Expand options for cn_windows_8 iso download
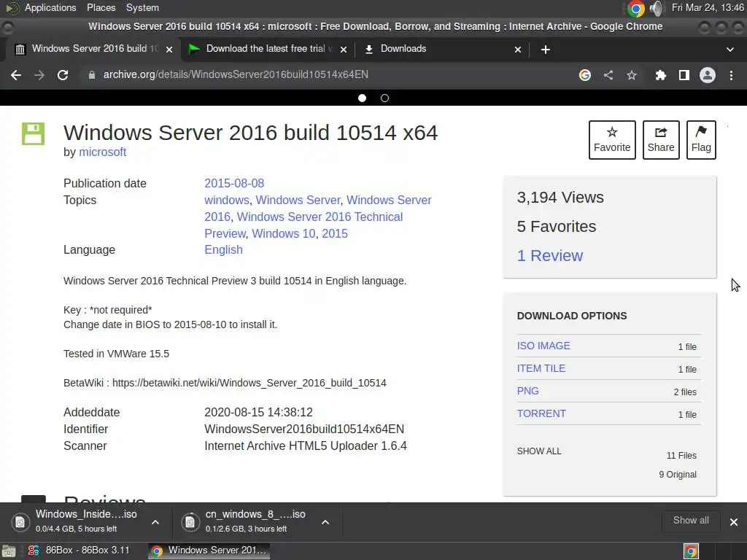 tap(325, 522)
